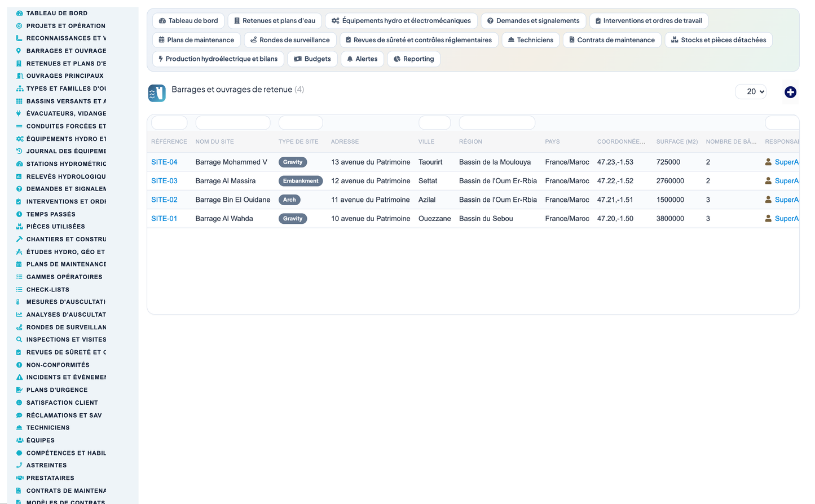This screenshot has height=504, width=815.
Task: Click the Journal des équipements history icon
Action: 19,152
